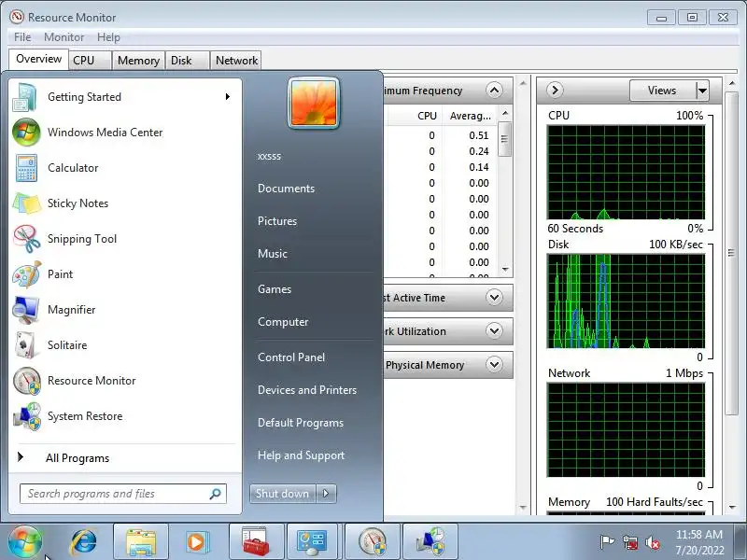The height and width of the screenshot is (560, 747).
Task: Click the process list scrollbar thumb
Action: click(x=504, y=139)
